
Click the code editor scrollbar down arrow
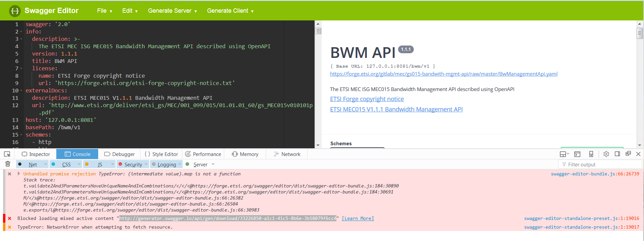click(x=318, y=145)
